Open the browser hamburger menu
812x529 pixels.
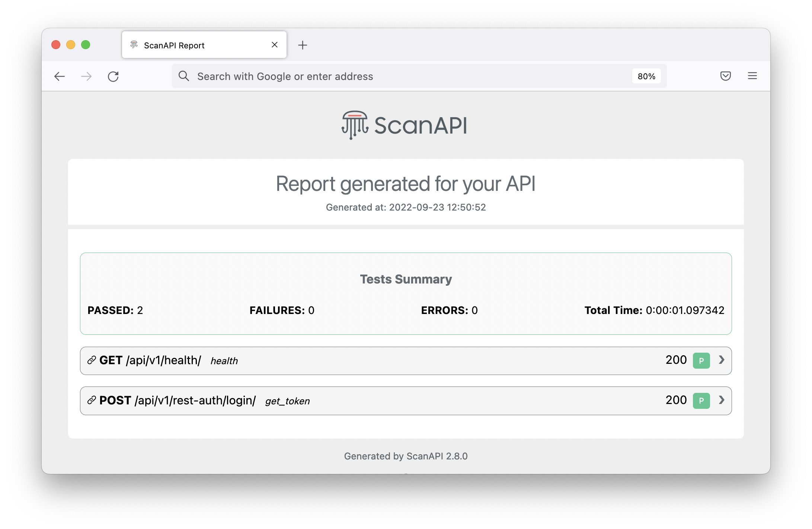752,76
